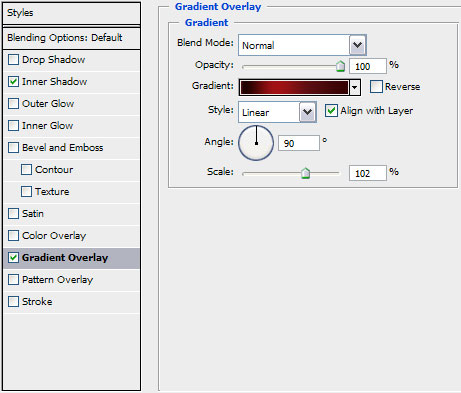Screen dimensions: 461x393
Task: Click the Opacity slider handle
Action: pyautogui.click(x=340, y=66)
